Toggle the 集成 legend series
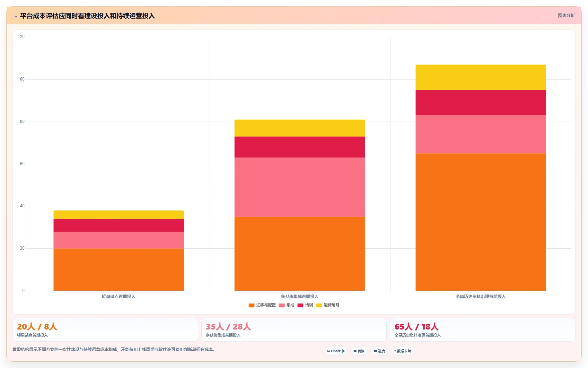 (286, 305)
